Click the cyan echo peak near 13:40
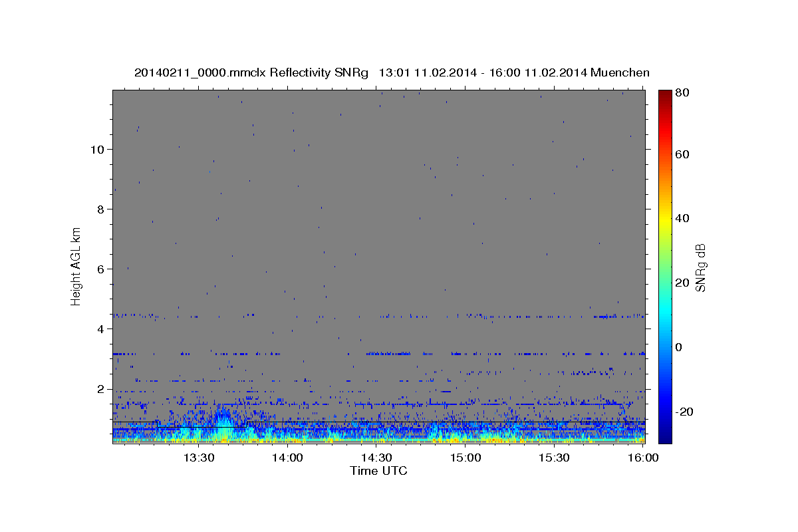This screenshot has height=532, width=798. (223, 424)
